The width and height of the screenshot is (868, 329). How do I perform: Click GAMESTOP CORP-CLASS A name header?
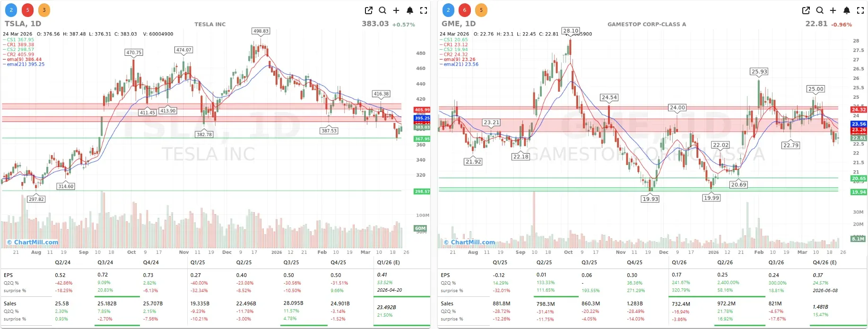tap(647, 24)
